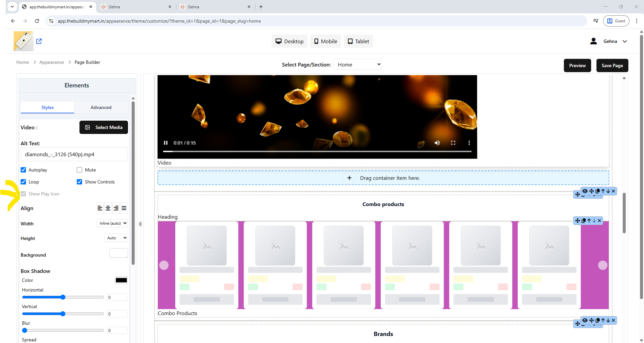Click Horizontal shadow slider track

(x=63, y=297)
